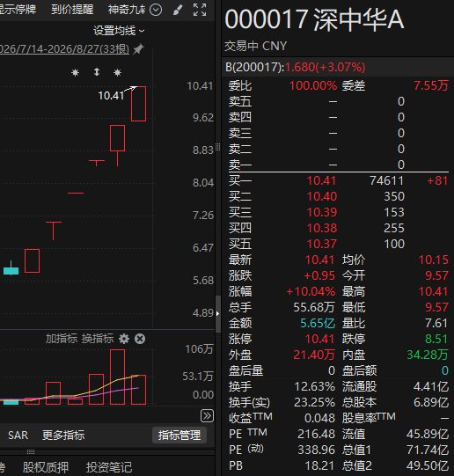Screen dimensions: 454x476
Task: Click the first asterisk marker above chart
Action: tap(75, 72)
